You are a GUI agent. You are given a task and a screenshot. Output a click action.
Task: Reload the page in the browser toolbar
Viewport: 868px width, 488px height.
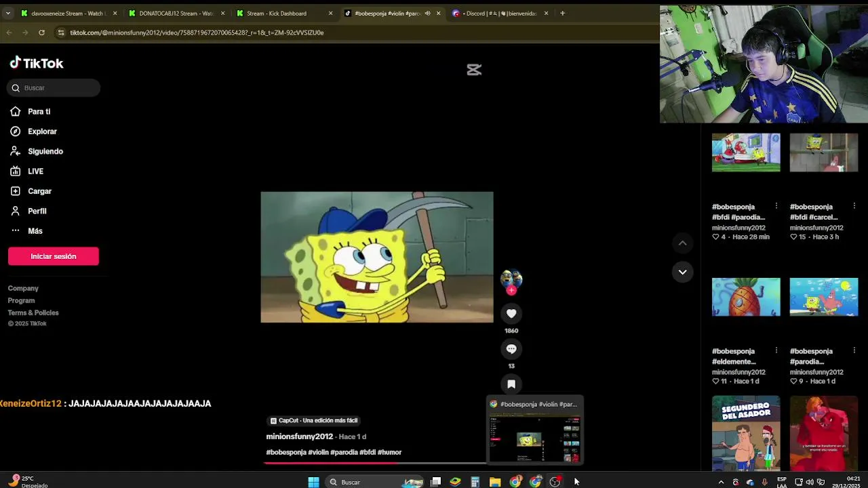(x=41, y=33)
